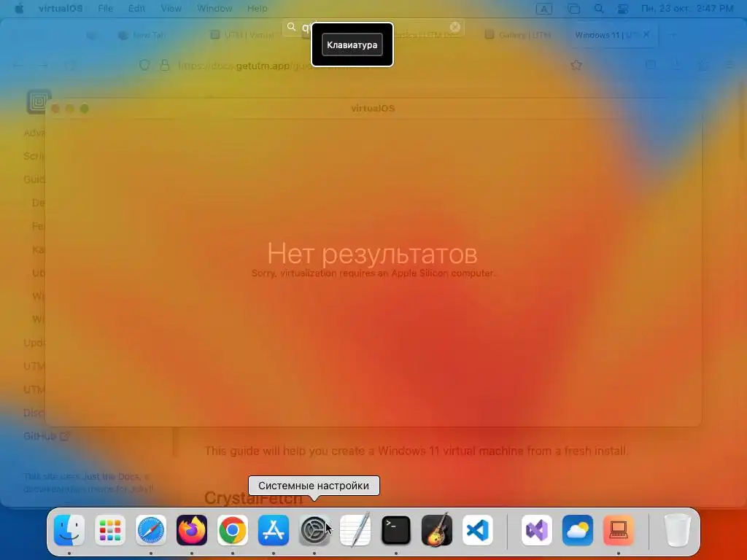Open Spotlight magnifier in the menu bar
Viewport: 747px width, 560px height.
(599, 9)
